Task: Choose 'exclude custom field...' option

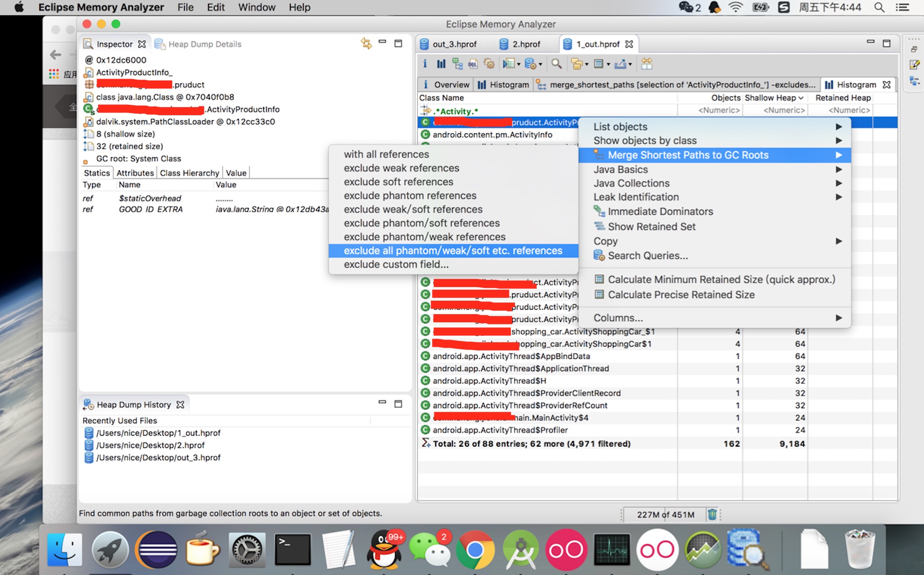Action: (453, 264)
